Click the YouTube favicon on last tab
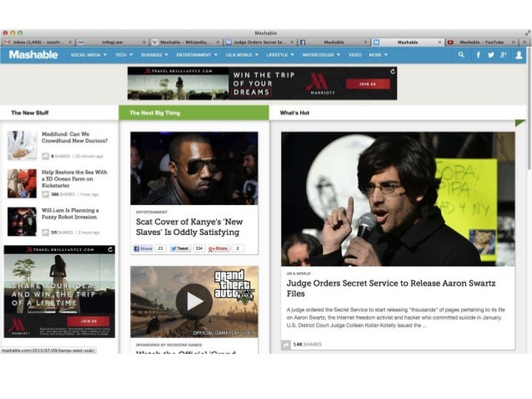This screenshot has width=532, height=399. [450, 42]
